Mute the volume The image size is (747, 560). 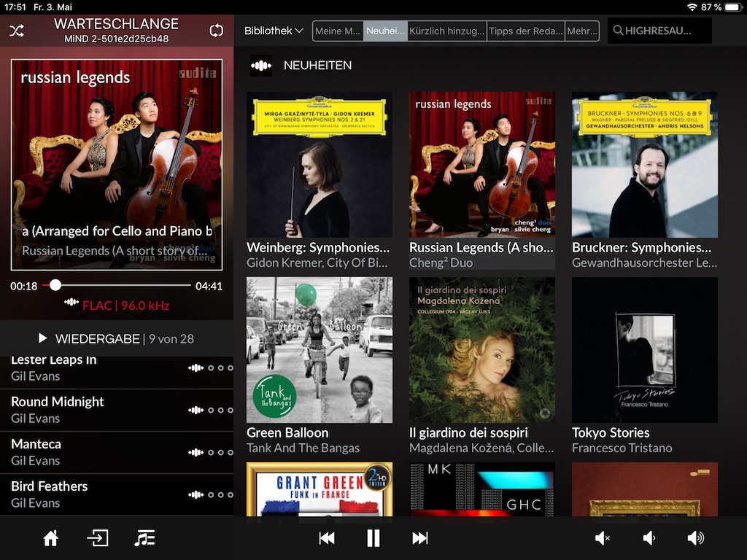(x=603, y=539)
